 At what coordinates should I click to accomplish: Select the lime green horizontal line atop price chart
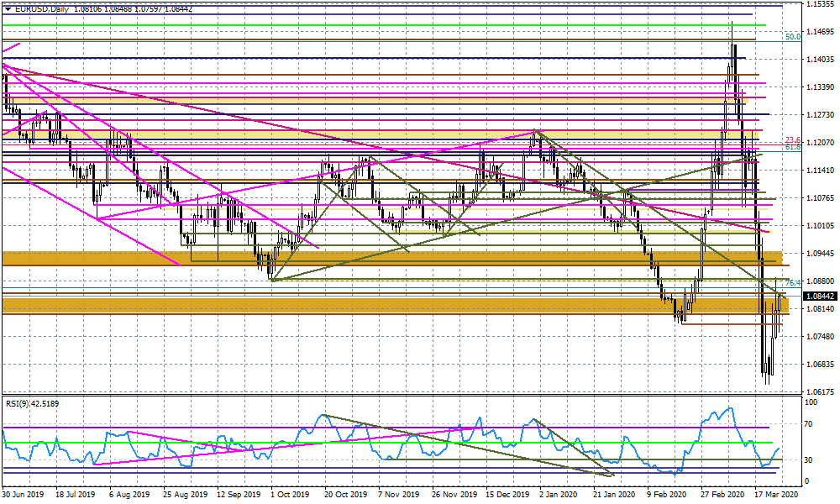click(384, 25)
